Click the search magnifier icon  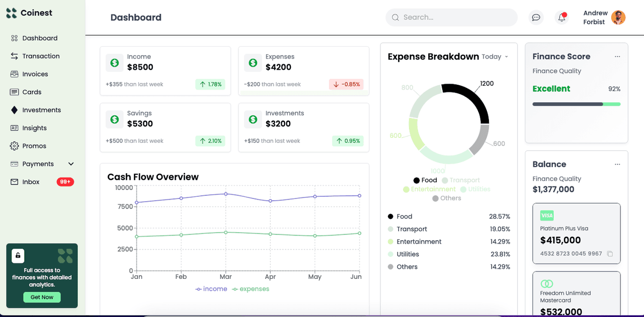[x=396, y=17]
